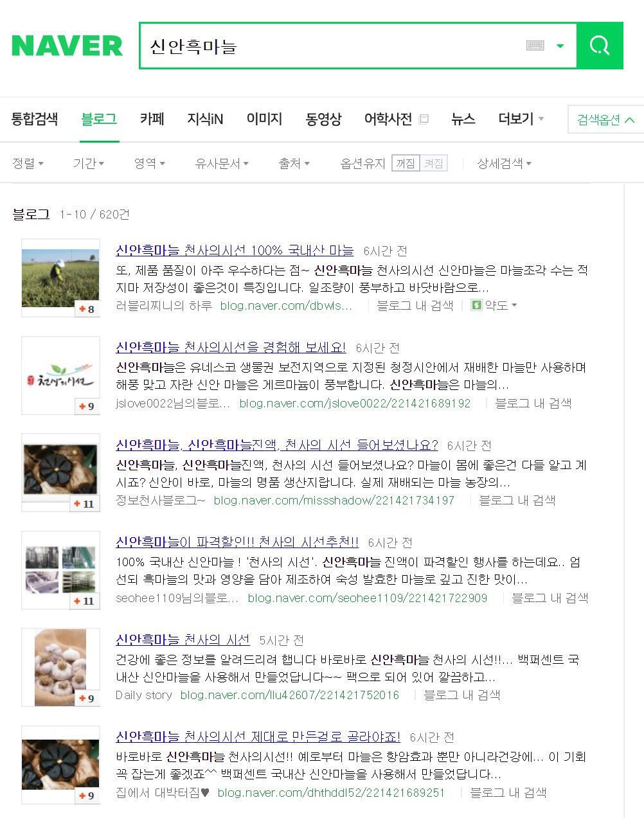Expand the 정렬 sort dropdown

tap(28, 163)
